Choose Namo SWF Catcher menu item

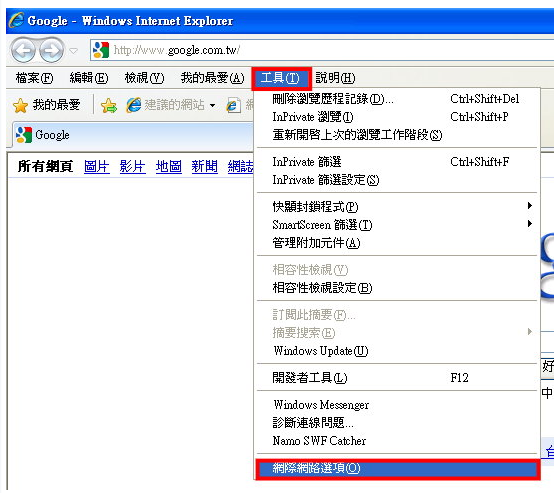[398, 441]
